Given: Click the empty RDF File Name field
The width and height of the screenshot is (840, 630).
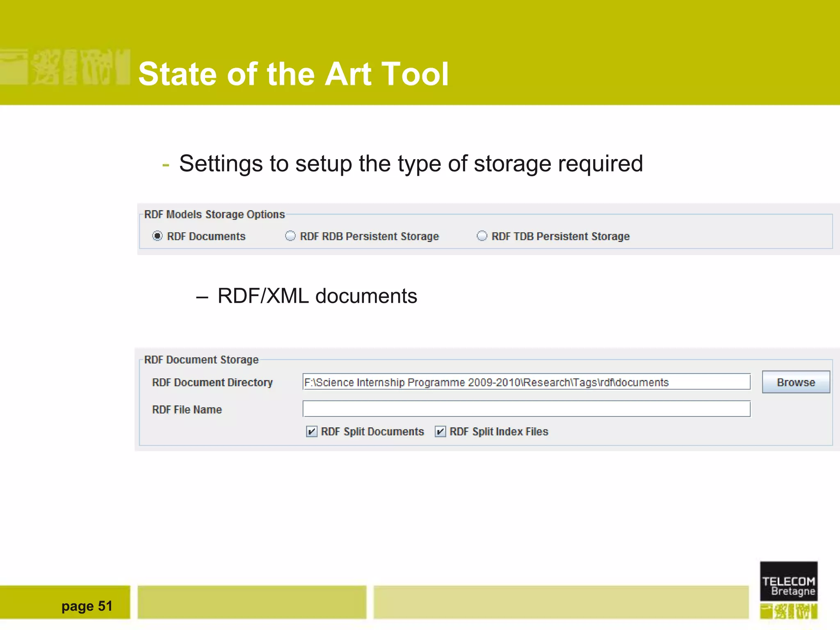Looking at the screenshot, I should tap(527, 409).
